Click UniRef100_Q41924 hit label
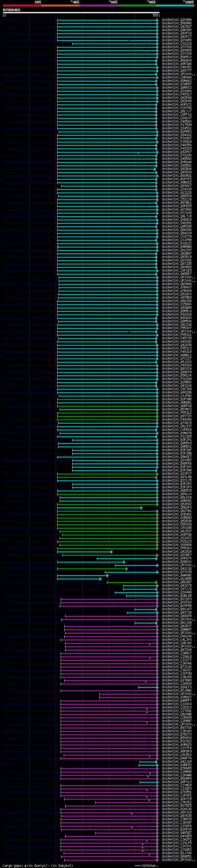 click(177, 551)
